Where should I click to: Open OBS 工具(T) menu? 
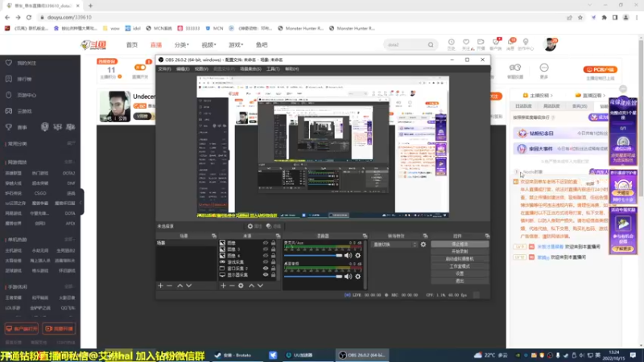point(273,69)
